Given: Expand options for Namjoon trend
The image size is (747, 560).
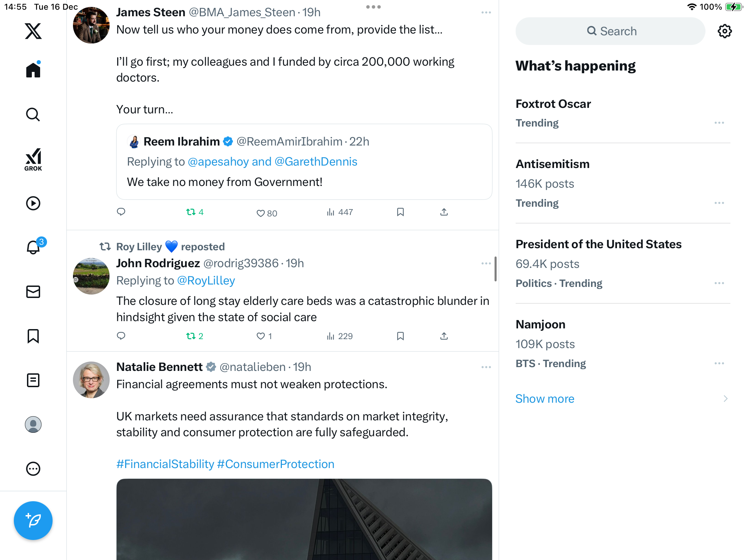Looking at the screenshot, I should point(719,363).
